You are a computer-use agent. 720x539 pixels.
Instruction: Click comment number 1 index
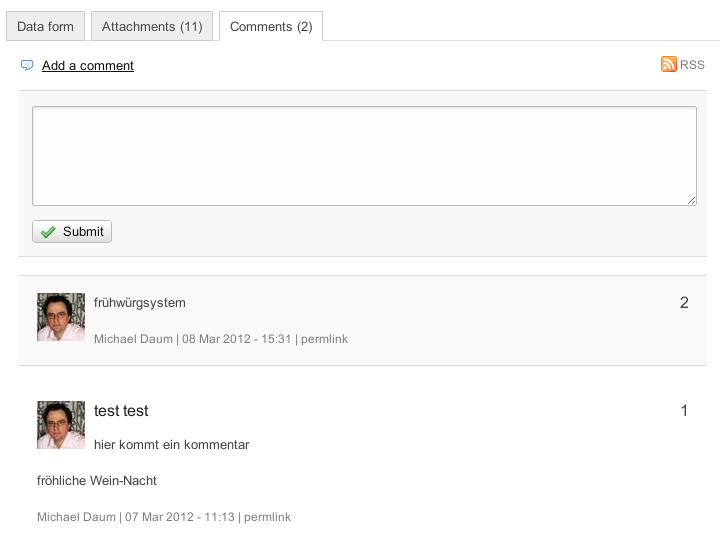click(x=684, y=411)
